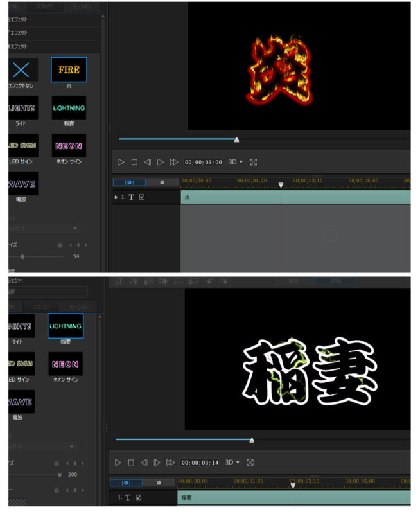Uncheck the 炎 track enable checkbox

pyautogui.click(x=142, y=197)
